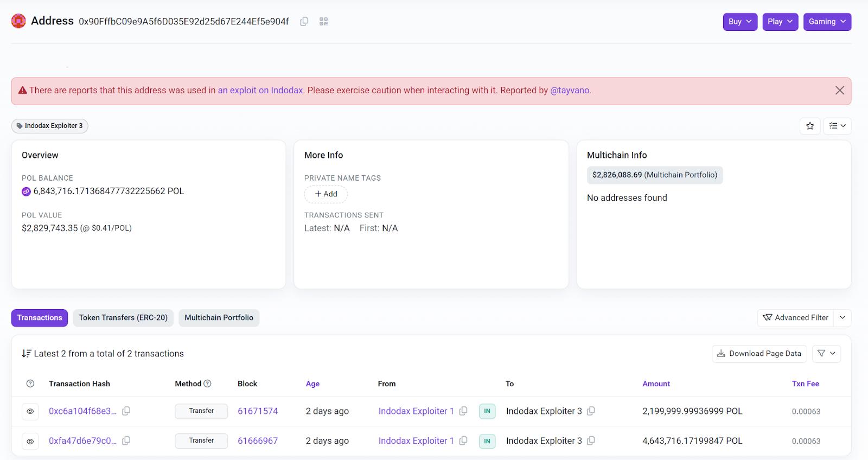Open block 61671574
This screenshot has width=868, height=460.
[x=258, y=411]
